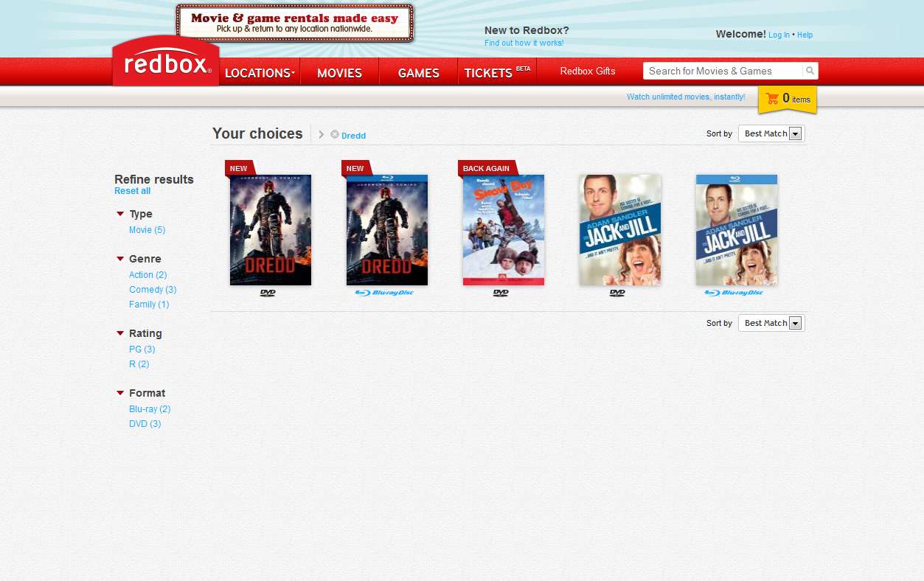Click the Dredd breadcrumb link
The width and height of the screenshot is (924, 581).
click(x=353, y=136)
